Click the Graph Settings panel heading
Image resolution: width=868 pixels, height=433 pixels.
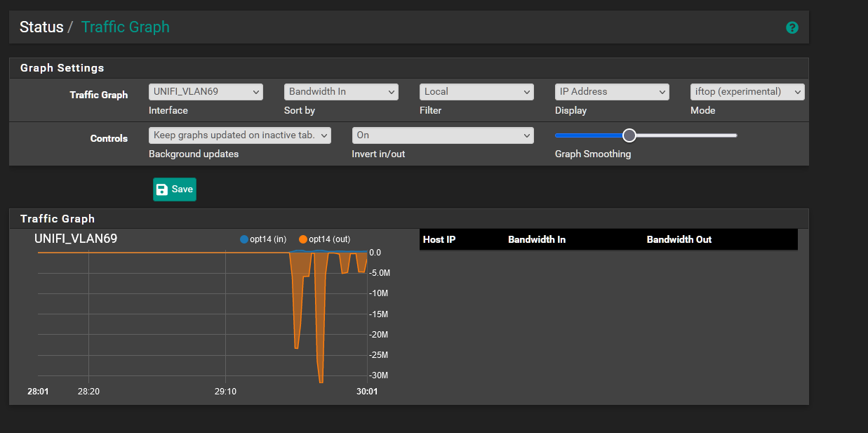click(62, 68)
